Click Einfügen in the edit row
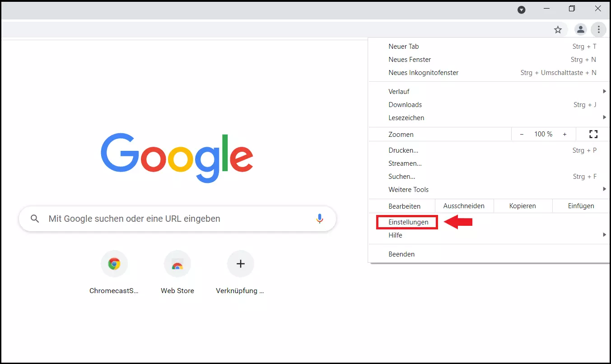611x364 pixels. click(x=581, y=206)
